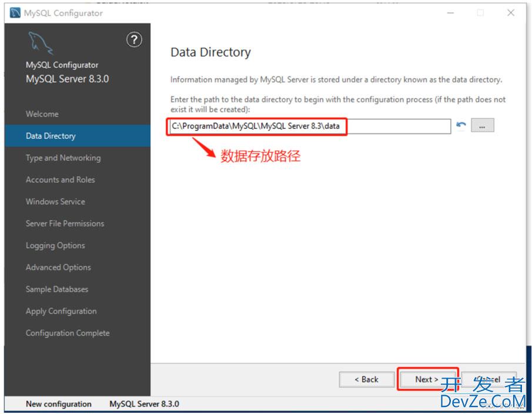Click 'MySQL Server 8.3.0' in status bar

(x=144, y=404)
